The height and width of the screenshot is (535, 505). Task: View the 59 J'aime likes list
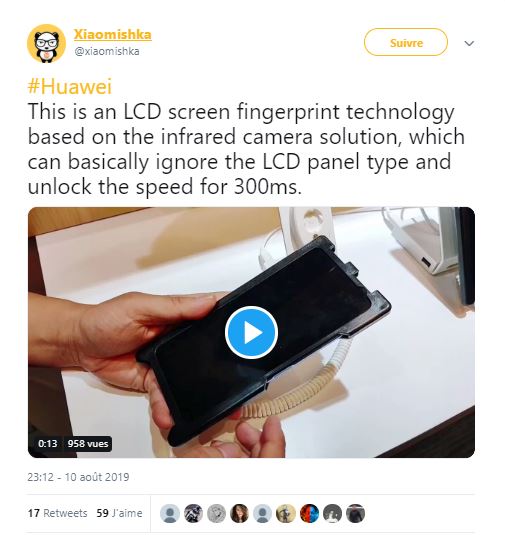119,513
